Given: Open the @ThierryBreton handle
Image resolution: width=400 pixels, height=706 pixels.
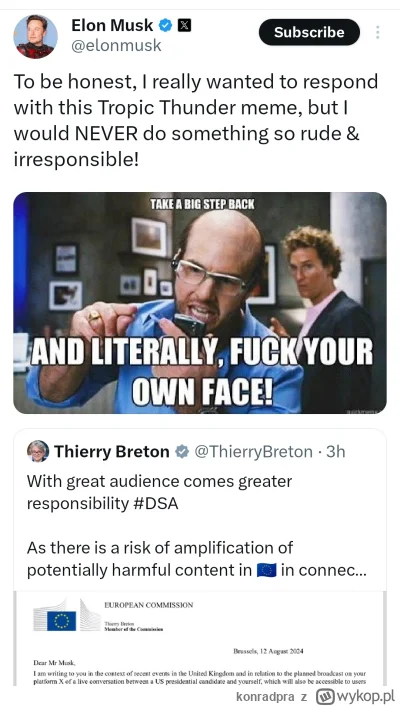Looking at the screenshot, I should [253, 452].
